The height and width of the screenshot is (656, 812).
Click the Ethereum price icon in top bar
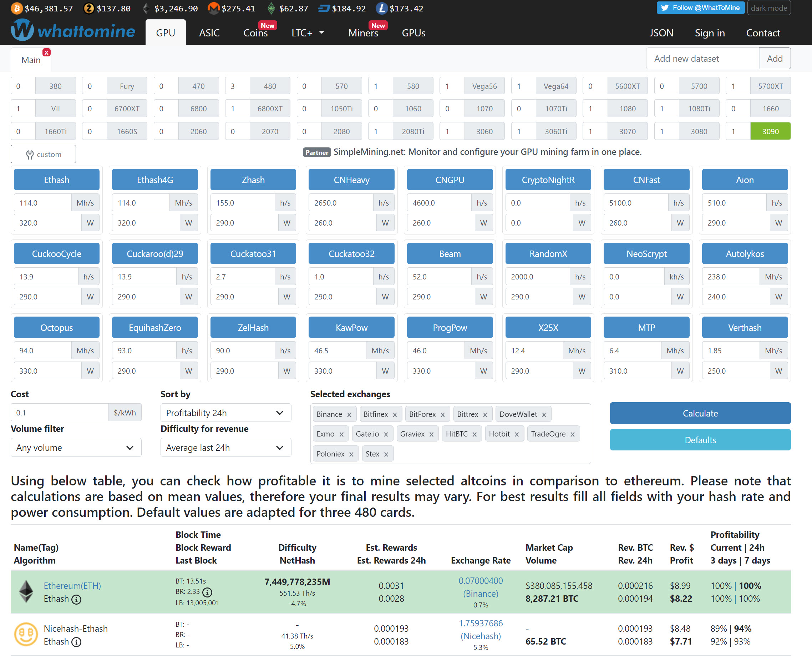[x=147, y=8]
